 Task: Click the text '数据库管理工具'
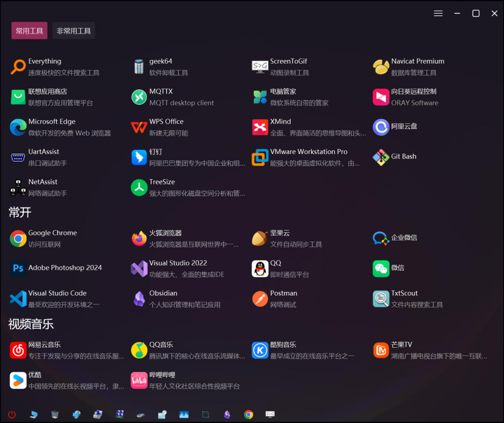pyautogui.click(x=413, y=73)
